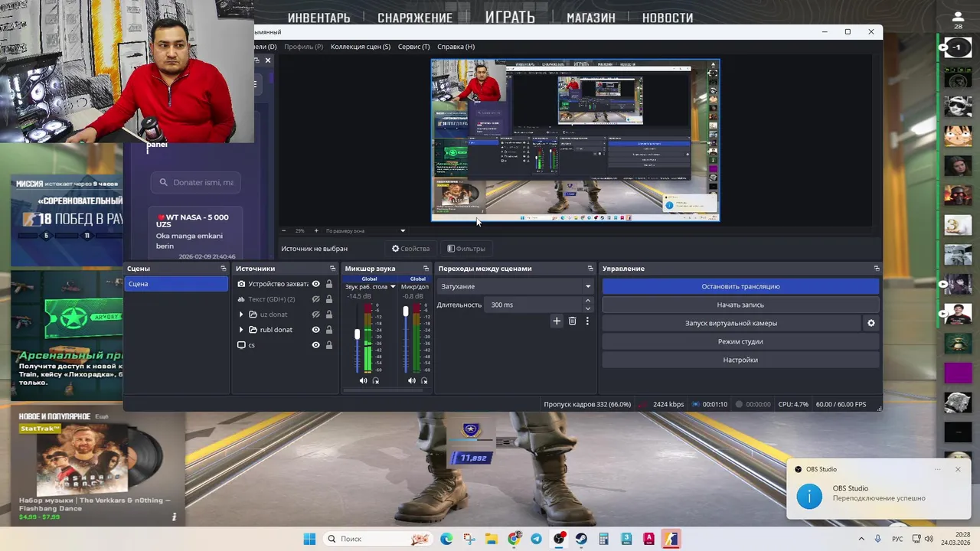The image size is (980, 551).
Task: Open virtual camera settings gear
Action: click(x=871, y=323)
